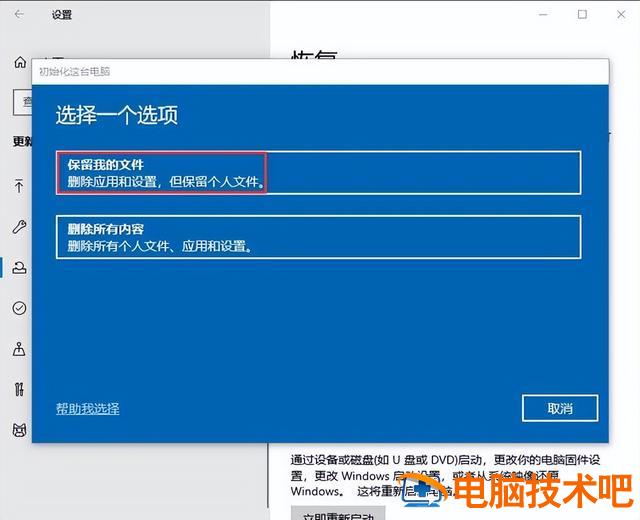The height and width of the screenshot is (520, 640).
Task: Open the 帮助我选择 link
Action: point(88,409)
